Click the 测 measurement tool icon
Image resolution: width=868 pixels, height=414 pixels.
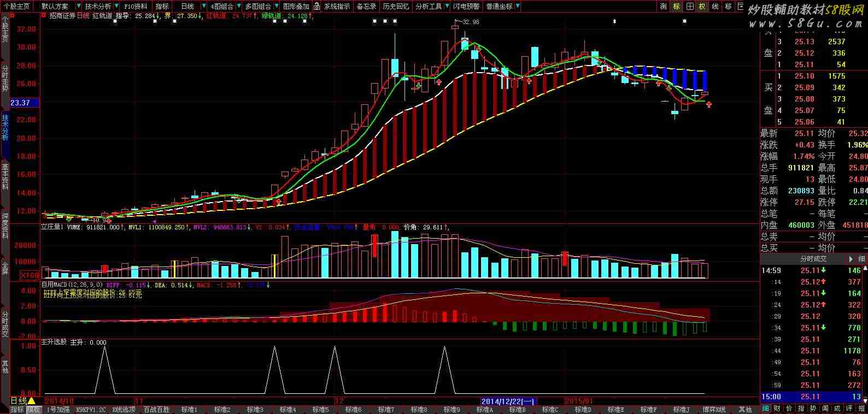click(664, 7)
